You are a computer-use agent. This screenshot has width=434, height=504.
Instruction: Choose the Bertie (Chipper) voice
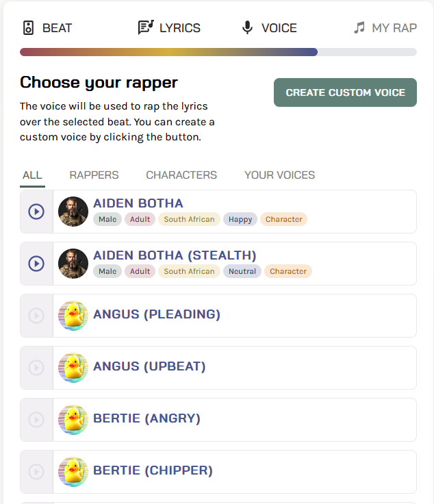[153, 470]
